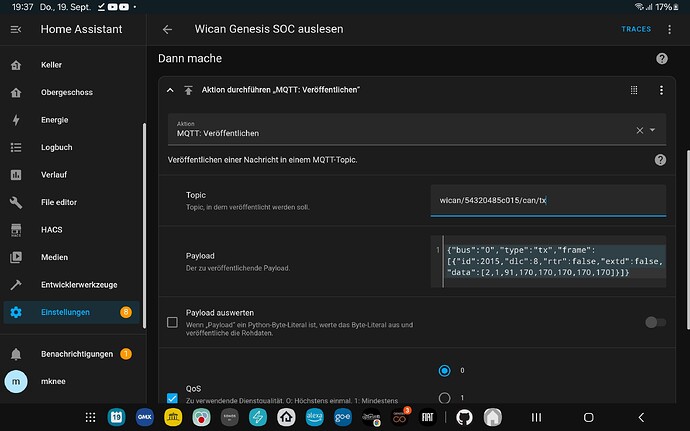Screen dimensions: 690x431
Task: Open Einstellungen in the sidebar
Action: (x=71, y=312)
